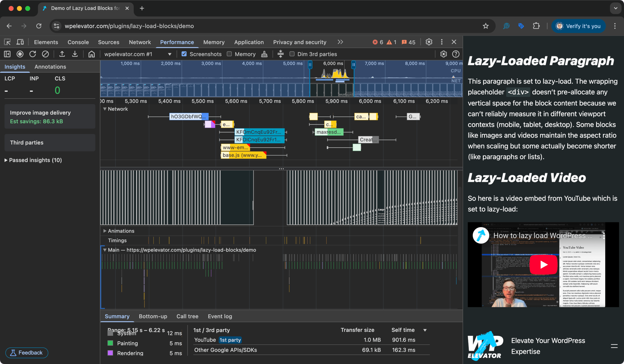
Task: Open the site hamburger menu icon
Action: tap(614, 346)
